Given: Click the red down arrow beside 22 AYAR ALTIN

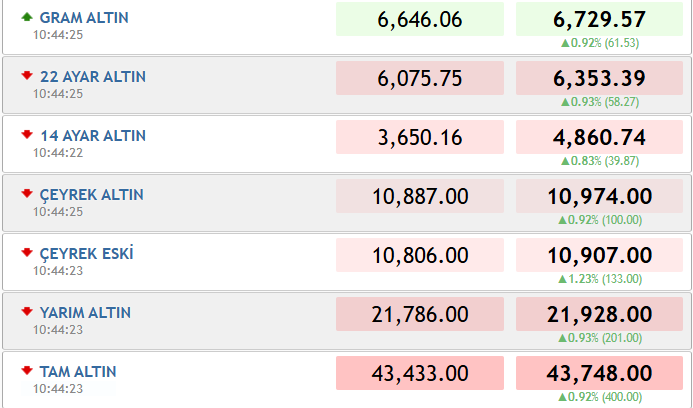Looking at the screenshot, I should coord(27,76).
